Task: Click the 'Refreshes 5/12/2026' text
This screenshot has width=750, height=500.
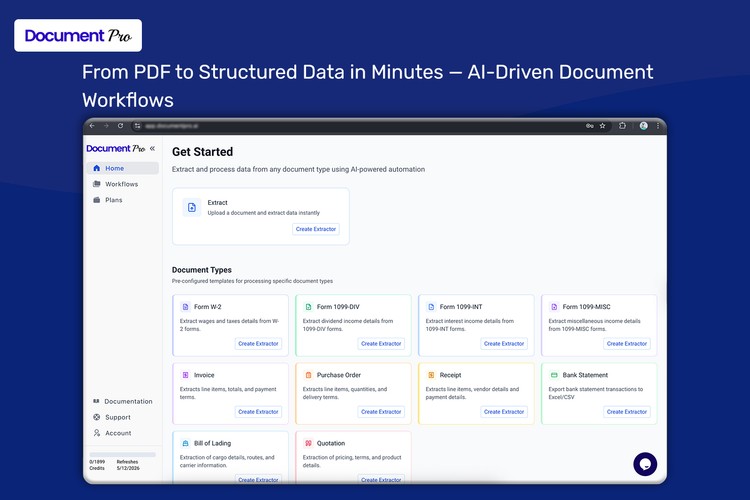Action: tap(128, 465)
